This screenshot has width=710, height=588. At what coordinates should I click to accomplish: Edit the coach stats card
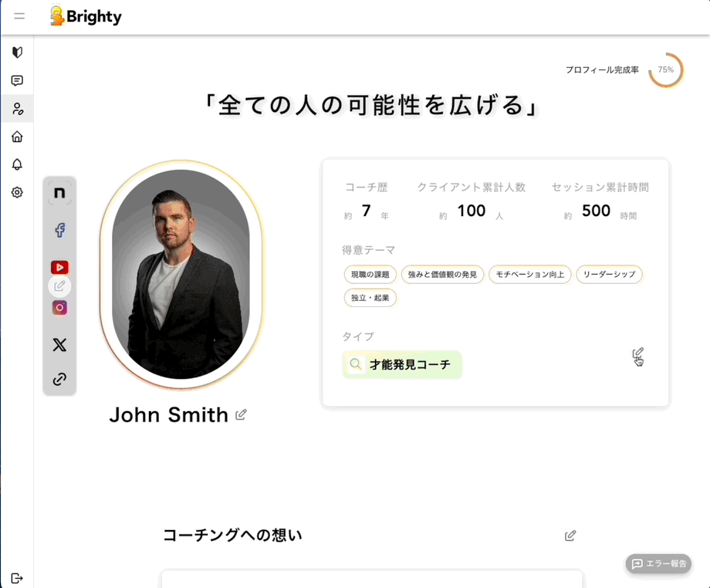[638, 353]
